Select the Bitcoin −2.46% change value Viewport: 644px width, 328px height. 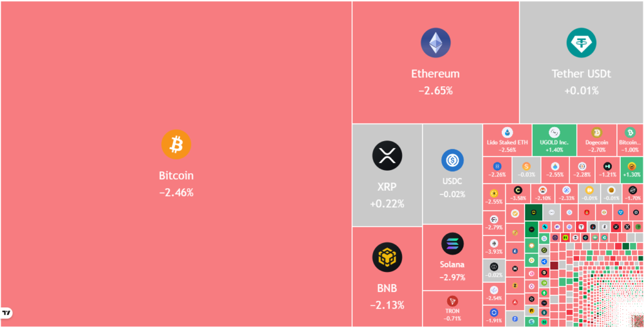pyautogui.click(x=176, y=192)
